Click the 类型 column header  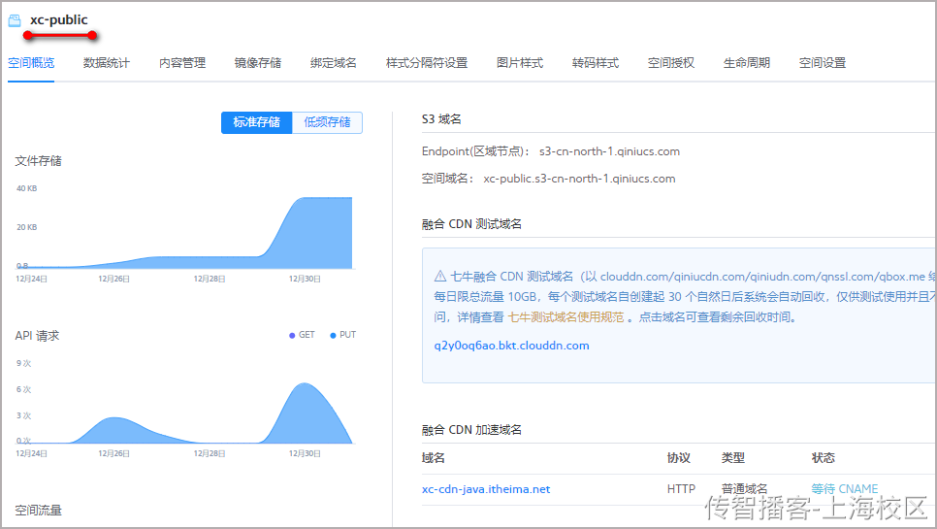(733, 458)
